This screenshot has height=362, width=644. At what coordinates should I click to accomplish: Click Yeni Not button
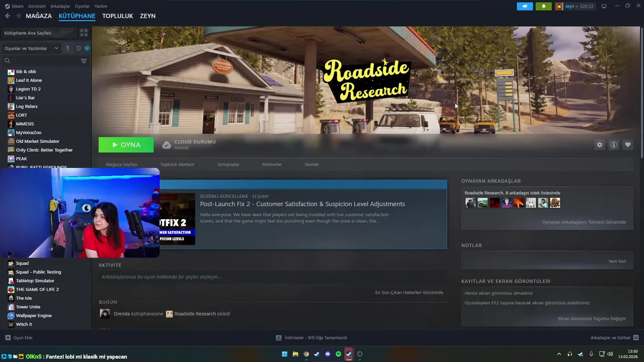pos(617,261)
